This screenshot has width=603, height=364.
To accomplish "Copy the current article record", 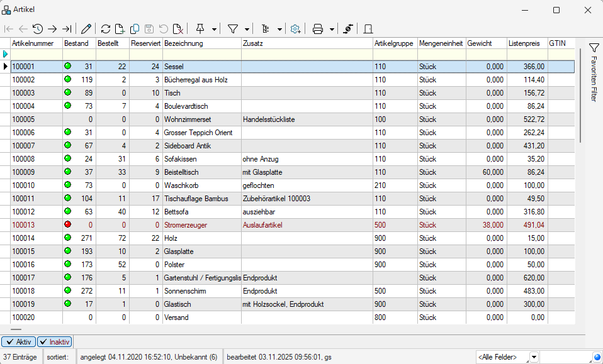I will point(135,28).
